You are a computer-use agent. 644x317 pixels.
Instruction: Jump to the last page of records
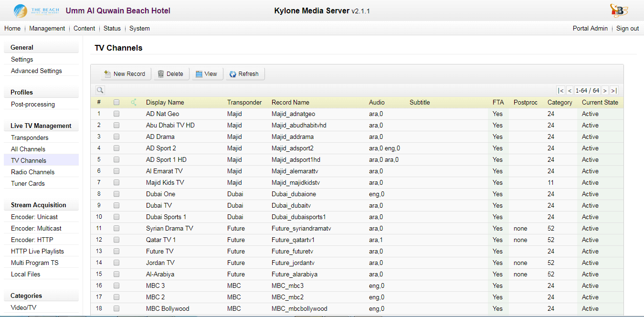[614, 91]
